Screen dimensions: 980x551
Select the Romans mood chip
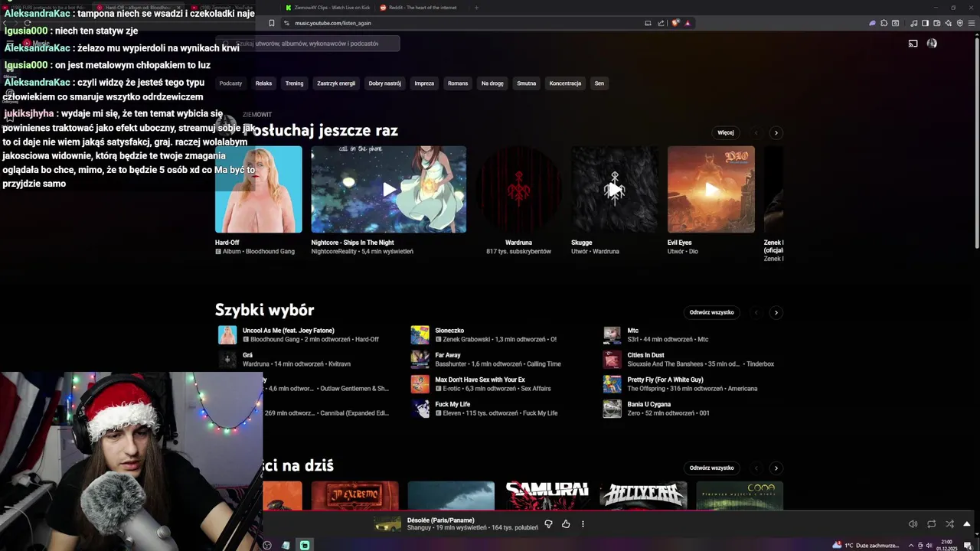point(458,83)
